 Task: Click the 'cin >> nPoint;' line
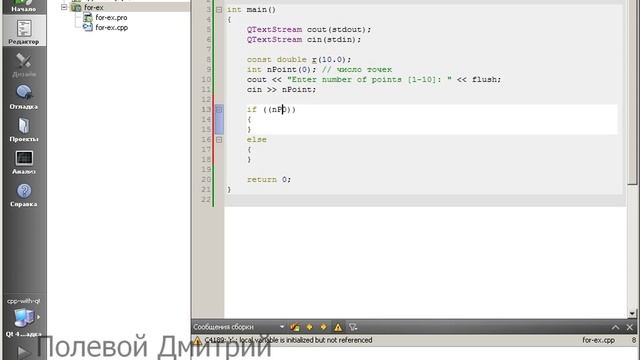(x=281, y=89)
